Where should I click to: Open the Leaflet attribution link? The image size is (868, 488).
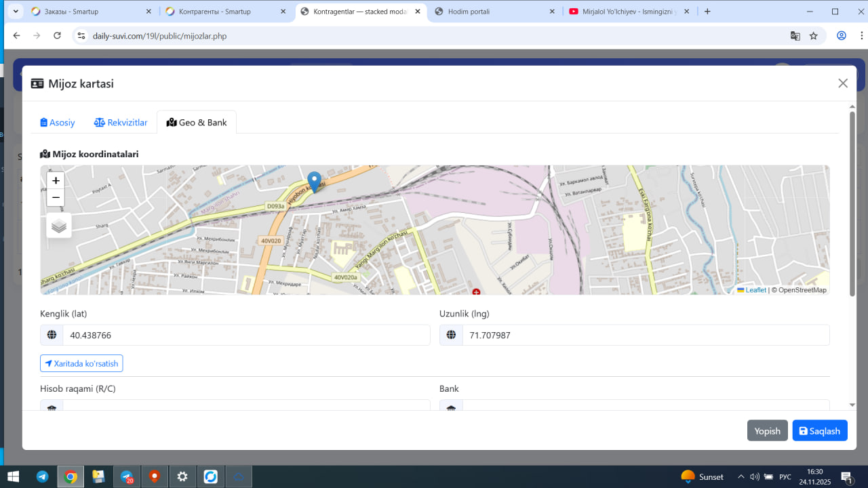pos(755,290)
